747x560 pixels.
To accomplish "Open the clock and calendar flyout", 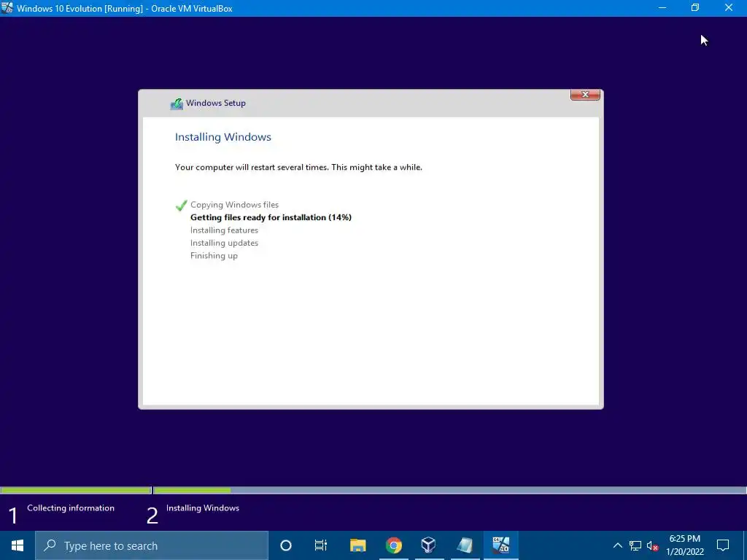I will coord(684,545).
